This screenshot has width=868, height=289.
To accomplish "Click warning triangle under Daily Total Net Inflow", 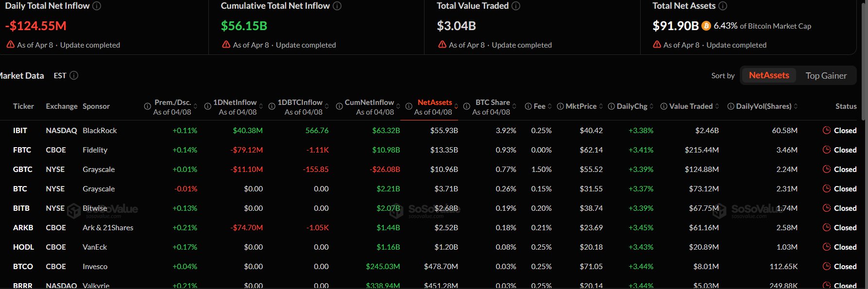I will click(10, 45).
